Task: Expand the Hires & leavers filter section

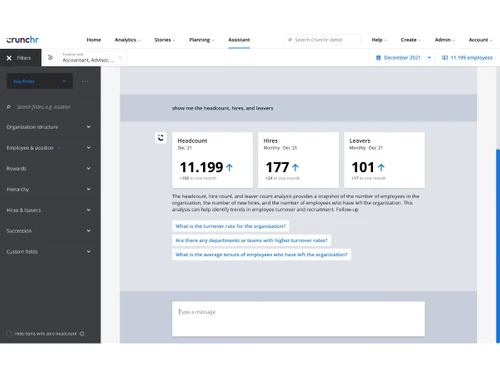Action: click(x=48, y=210)
